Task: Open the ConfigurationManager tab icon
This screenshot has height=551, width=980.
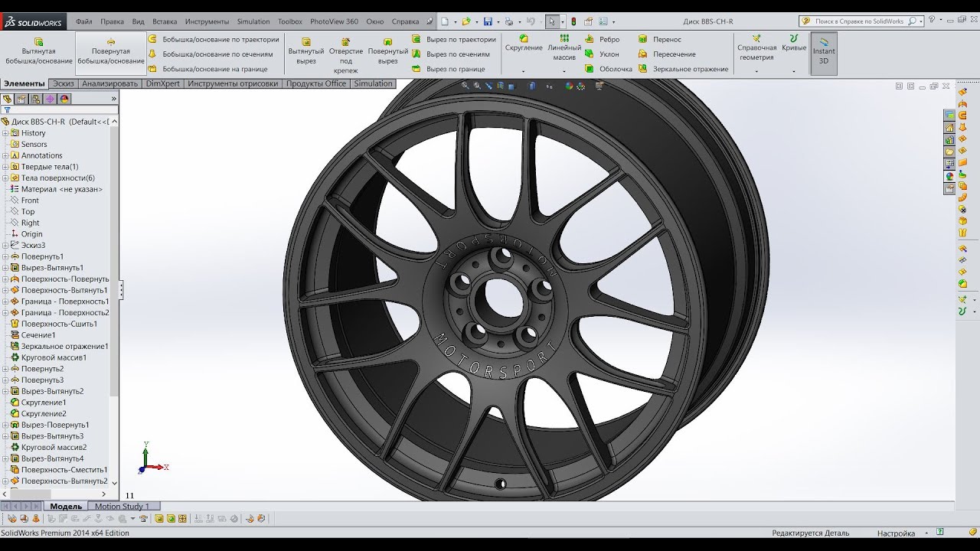Action: click(36, 99)
